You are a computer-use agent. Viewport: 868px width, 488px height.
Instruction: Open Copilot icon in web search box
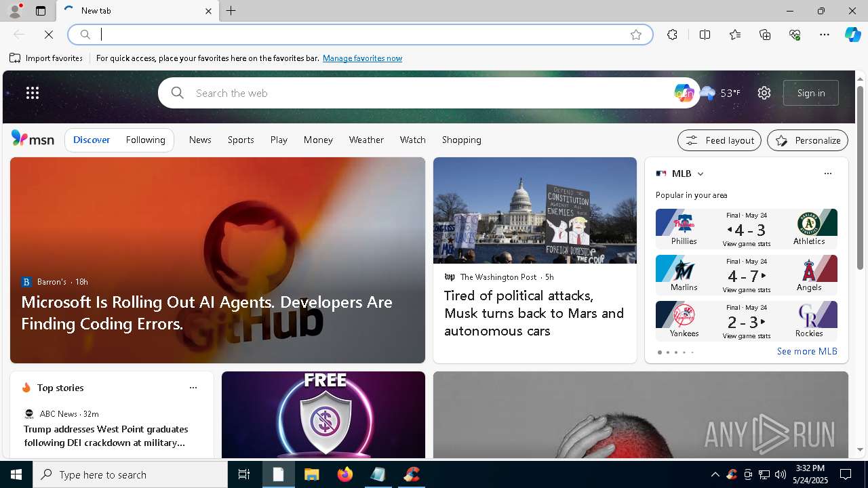tap(683, 93)
